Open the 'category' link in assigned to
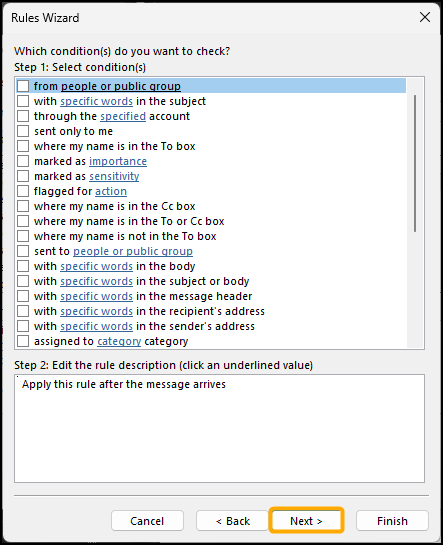Screen dimensions: 443x545 (x=119, y=341)
